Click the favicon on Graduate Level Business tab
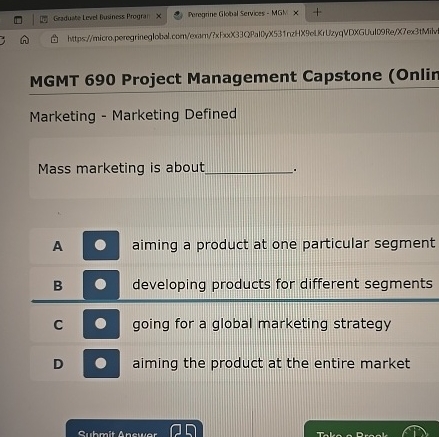The image size is (439, 437). coord(44,19)
